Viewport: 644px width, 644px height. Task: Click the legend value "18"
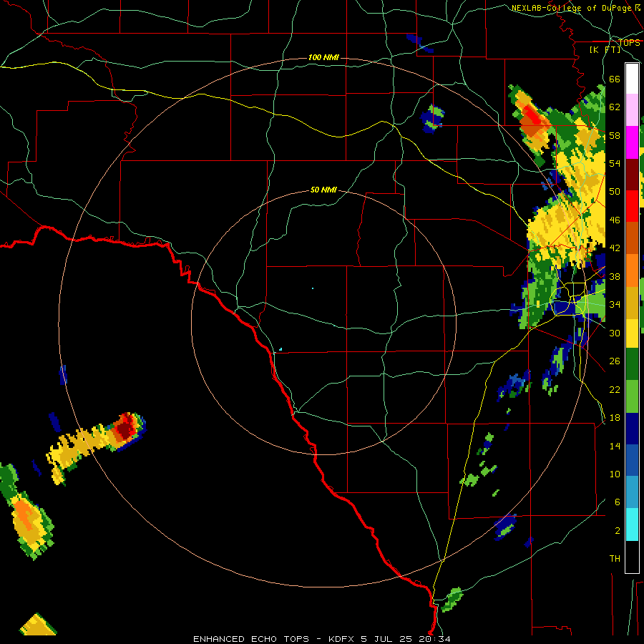pyautogui.click(x=615, y=418)
